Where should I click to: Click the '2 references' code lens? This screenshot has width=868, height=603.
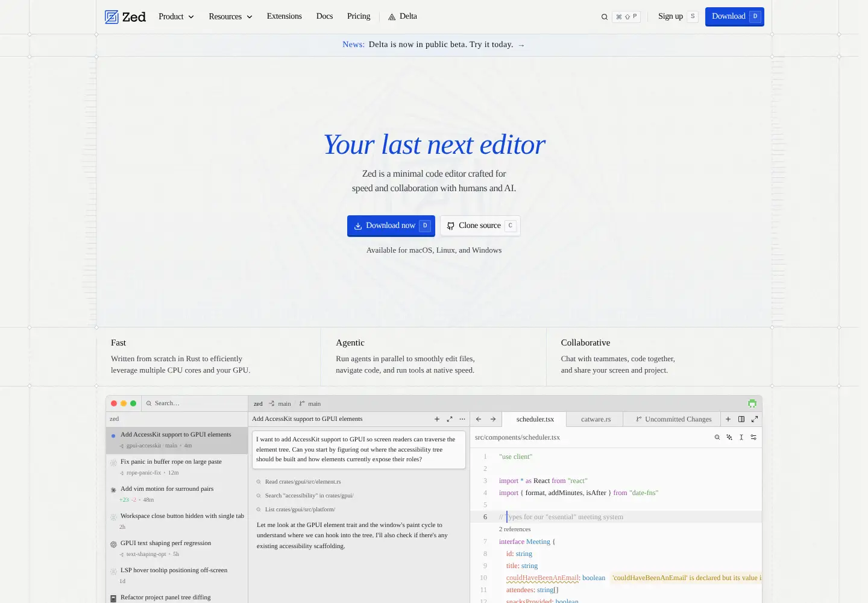(515, 529)
